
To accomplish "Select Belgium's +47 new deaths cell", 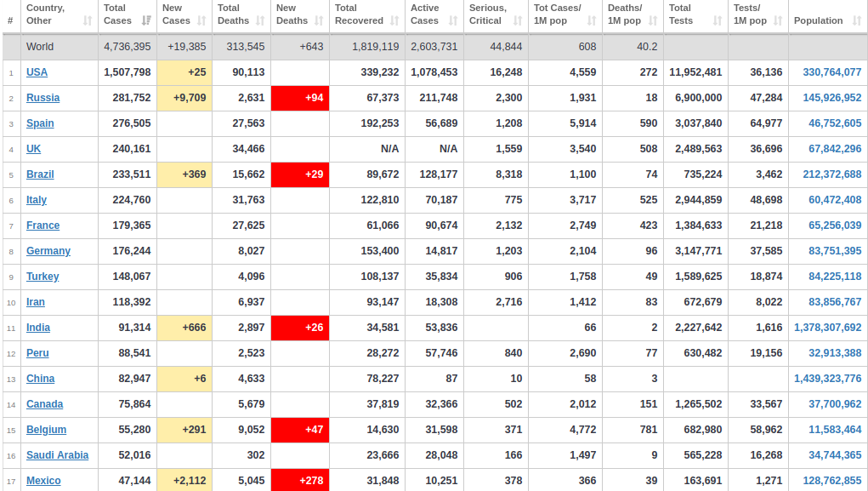I will click(x=300, y=429).
